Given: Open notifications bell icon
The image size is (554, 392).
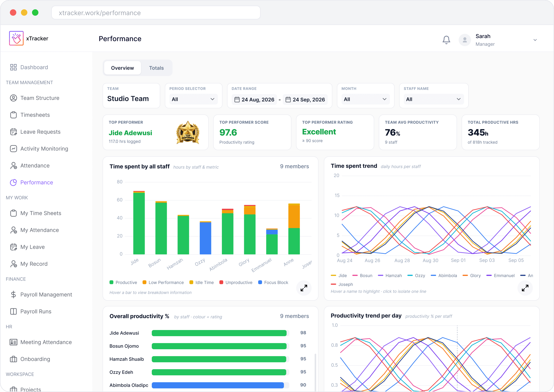Looking at the screenshot, I should pos(446,40).
